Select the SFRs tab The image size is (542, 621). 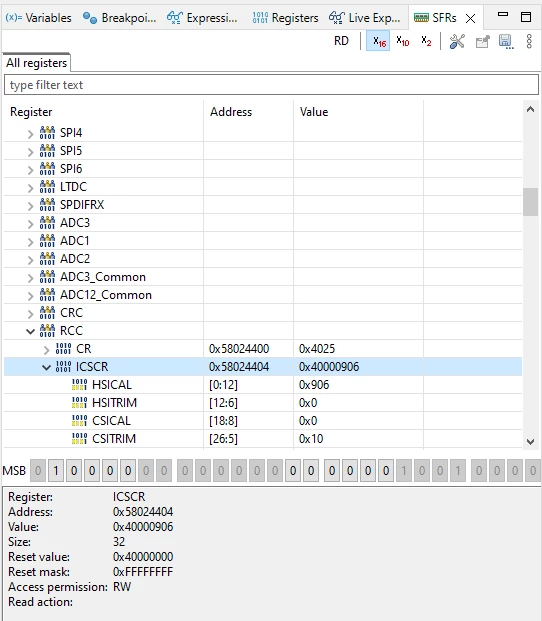435,18
